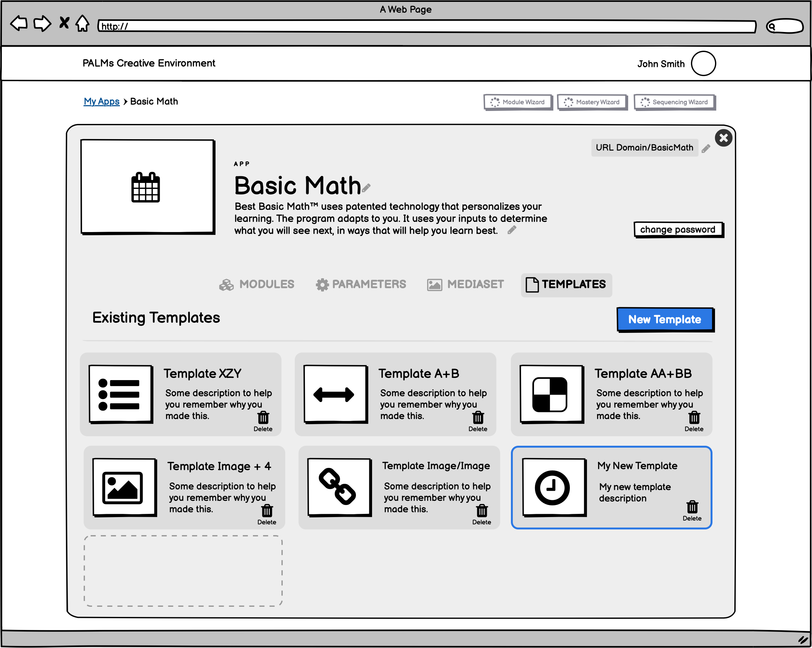Delete Template Image + 4 trash icon

coord(267,510)
